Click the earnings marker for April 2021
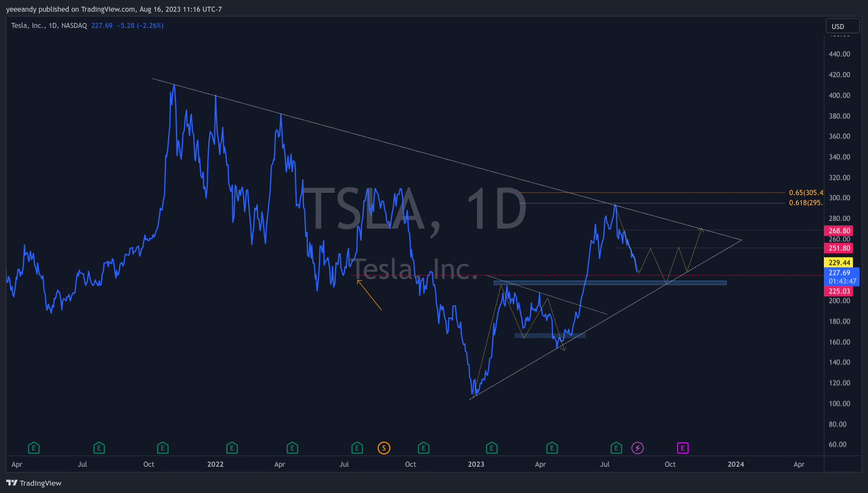The image size is (868, 493). [34, 448]
